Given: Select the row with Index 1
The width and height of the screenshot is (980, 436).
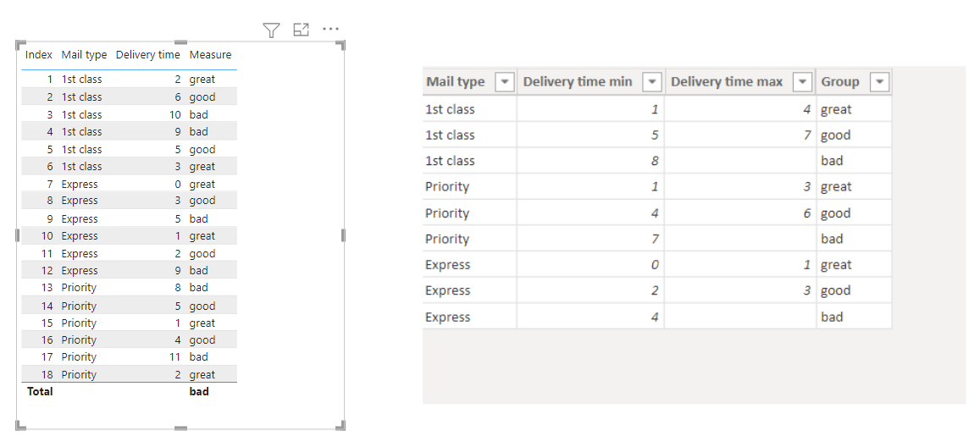Looking at the screenshot, I should [129, 80].
